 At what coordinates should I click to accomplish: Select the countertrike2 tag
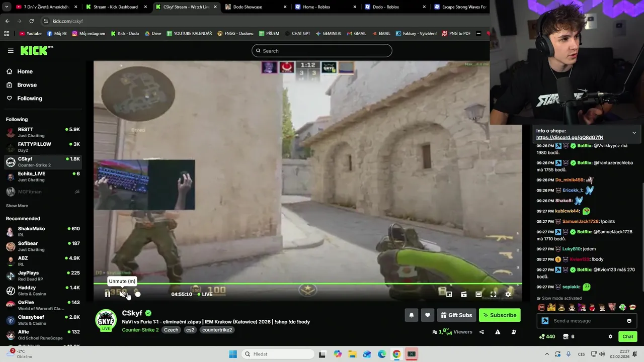[x=217, y=330]
